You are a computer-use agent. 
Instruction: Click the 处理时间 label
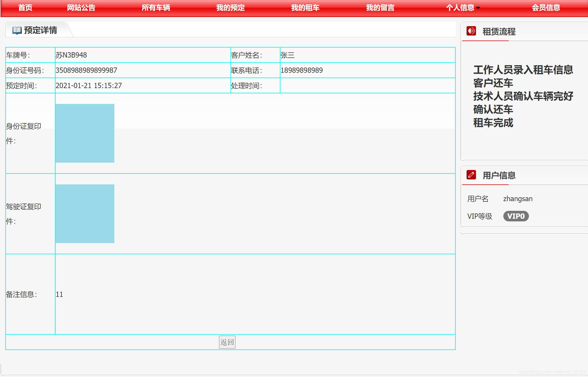coord(246,85)
